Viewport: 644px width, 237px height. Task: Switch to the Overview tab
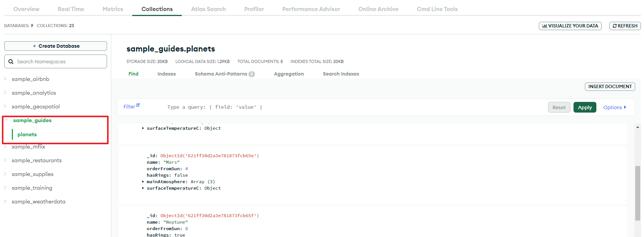(26, 9)
